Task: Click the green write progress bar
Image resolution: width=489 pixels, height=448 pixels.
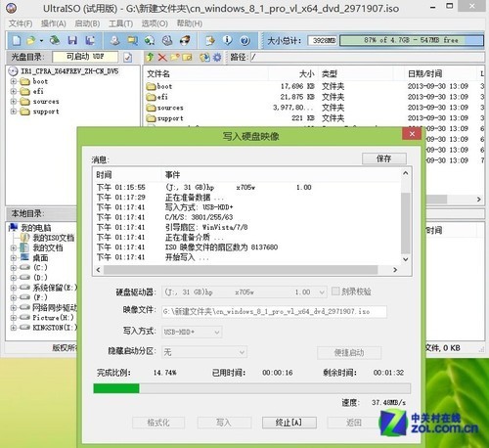Action: (251, 388)
